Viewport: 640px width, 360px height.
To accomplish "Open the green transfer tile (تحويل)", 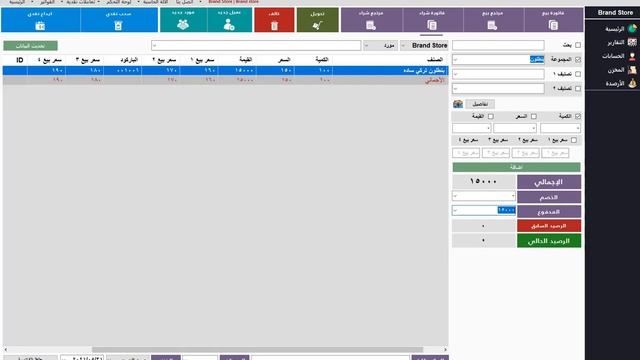I will coord(318,20).
